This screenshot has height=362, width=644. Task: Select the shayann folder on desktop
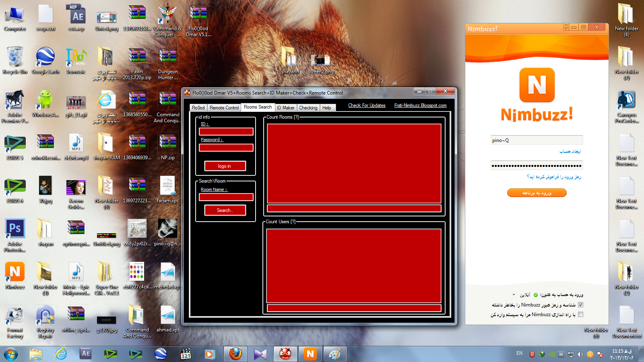(290, 60)
